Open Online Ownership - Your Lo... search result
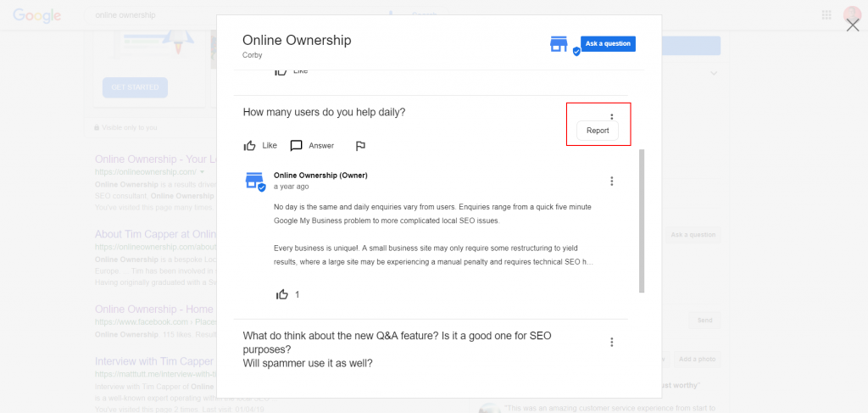Image resolution: width=868 pixels, height=413 pixels. point(156,159)
